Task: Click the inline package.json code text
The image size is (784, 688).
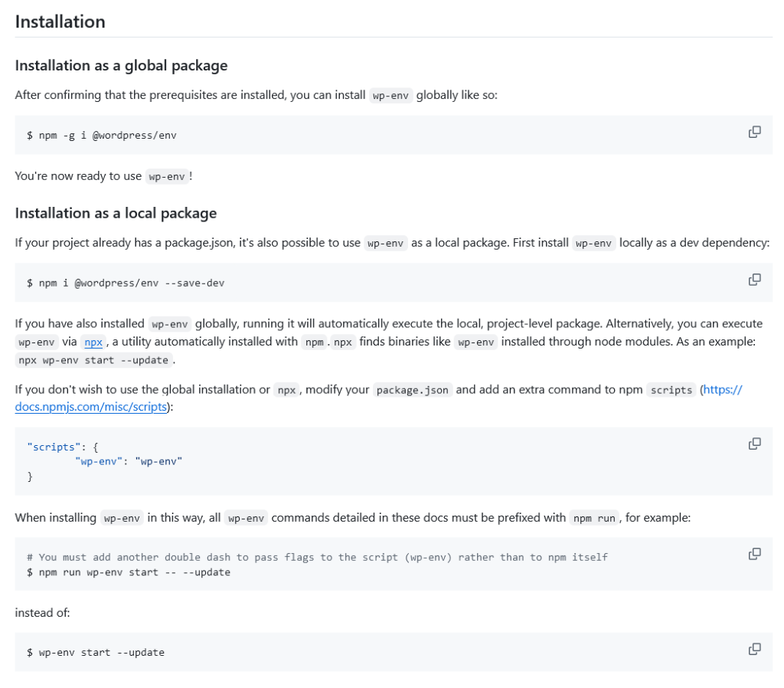Action: pyautogui.click(x=413, y=390)
